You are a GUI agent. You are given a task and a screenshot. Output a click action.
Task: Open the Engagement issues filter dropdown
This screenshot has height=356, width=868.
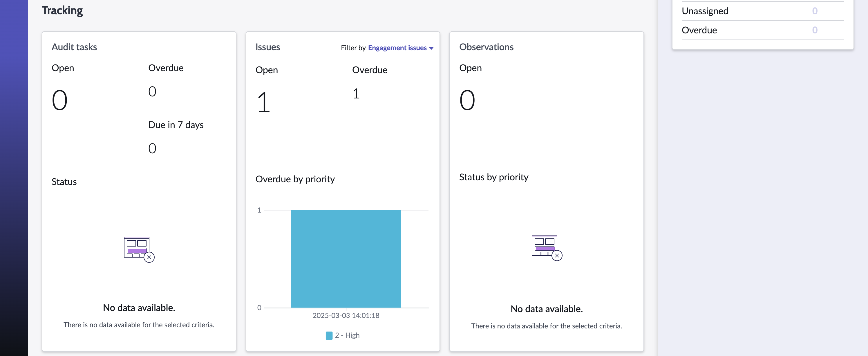click(x=400, y=48)
